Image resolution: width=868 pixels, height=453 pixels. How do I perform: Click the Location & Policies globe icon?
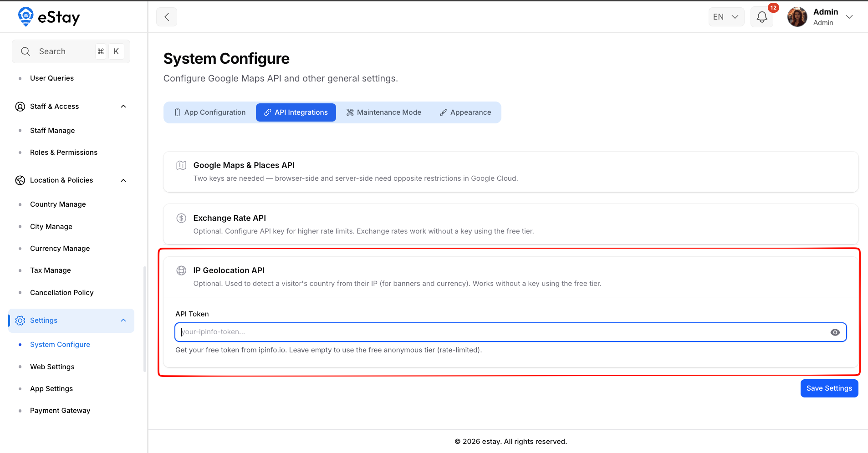point(20,180)
